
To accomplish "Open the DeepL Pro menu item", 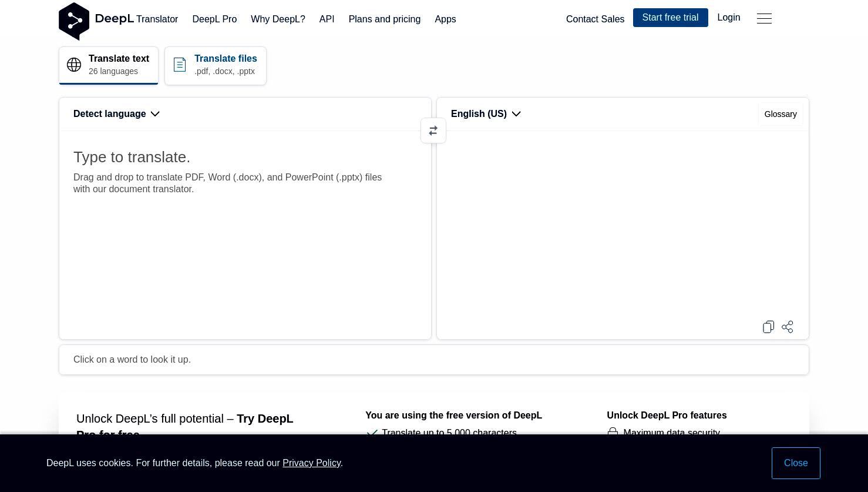I will point(214,19).
